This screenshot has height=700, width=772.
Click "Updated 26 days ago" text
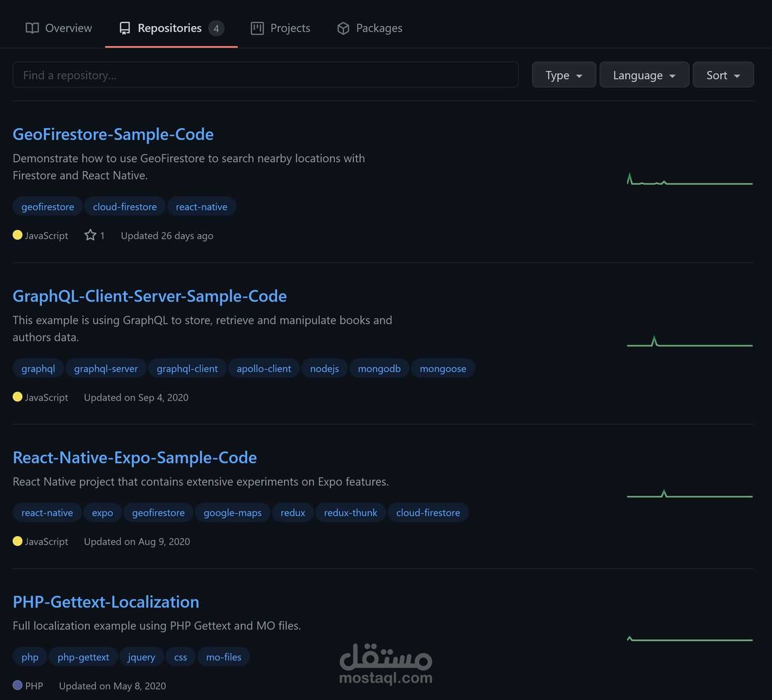pos(167,236)
